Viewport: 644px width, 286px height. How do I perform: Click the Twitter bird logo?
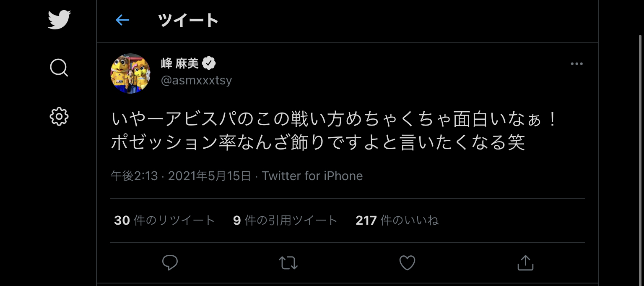[59, 20]
